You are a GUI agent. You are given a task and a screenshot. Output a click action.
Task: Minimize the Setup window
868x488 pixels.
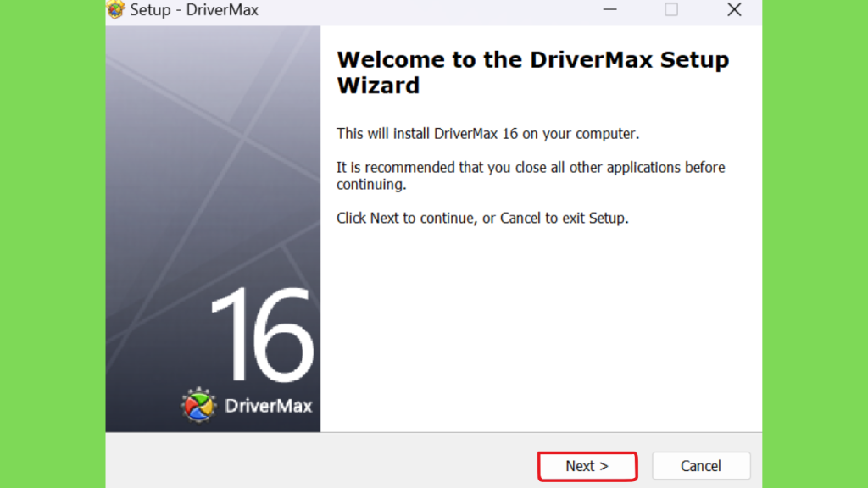[x=609, y=10]
